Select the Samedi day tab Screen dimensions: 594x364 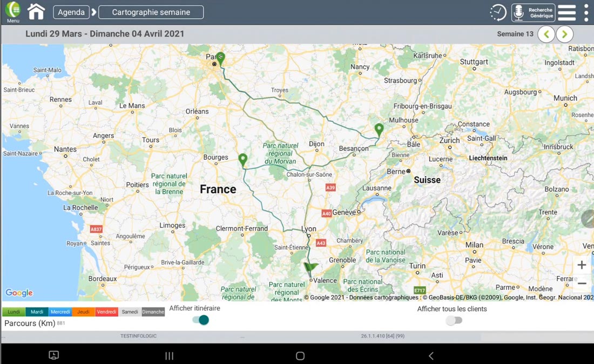pyautogui.click(x=130, y=312)
